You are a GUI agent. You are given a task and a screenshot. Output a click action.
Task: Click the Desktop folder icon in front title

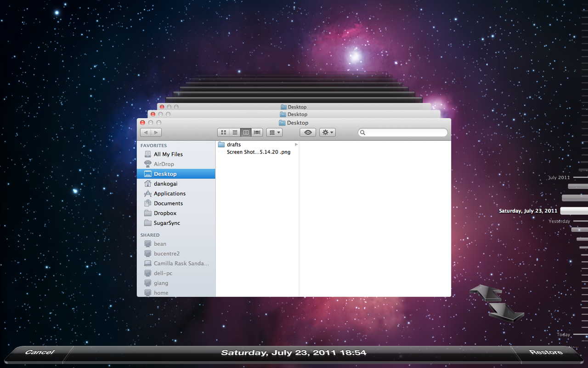click(x=282, y=123)
